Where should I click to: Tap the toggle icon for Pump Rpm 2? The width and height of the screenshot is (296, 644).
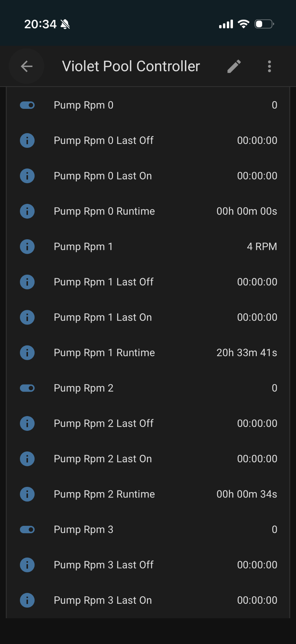[x=27, y=388]
